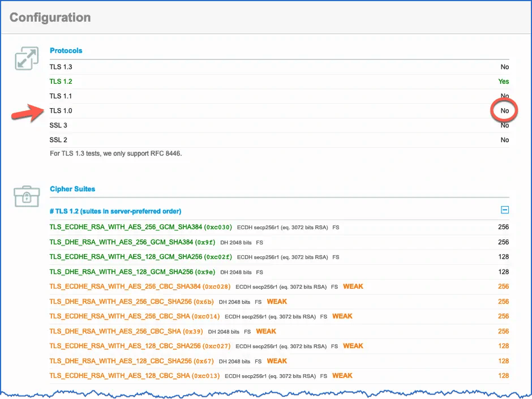The height and width of the screenshot is (399, 532).
Task: Click the No value for TLS 1.3
Action: click(x=504, y=67)
